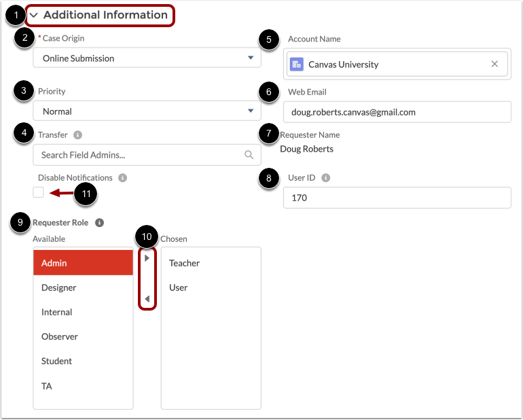523x420 pixels.
Task: Click the Disable Notifications info icon
Action: coord(123,177)
